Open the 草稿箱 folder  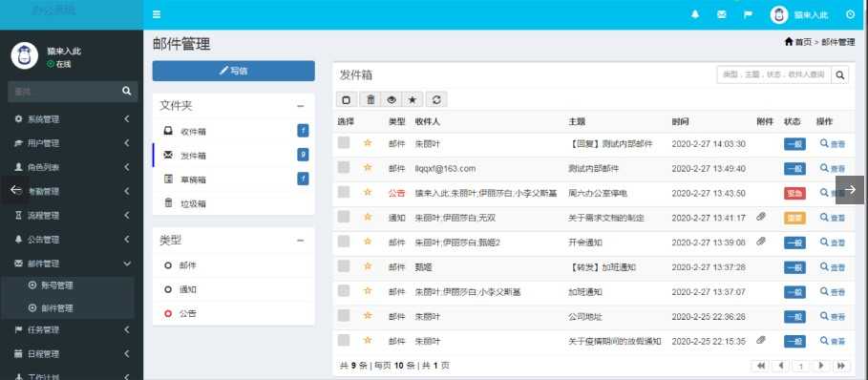tap(234, 179)
